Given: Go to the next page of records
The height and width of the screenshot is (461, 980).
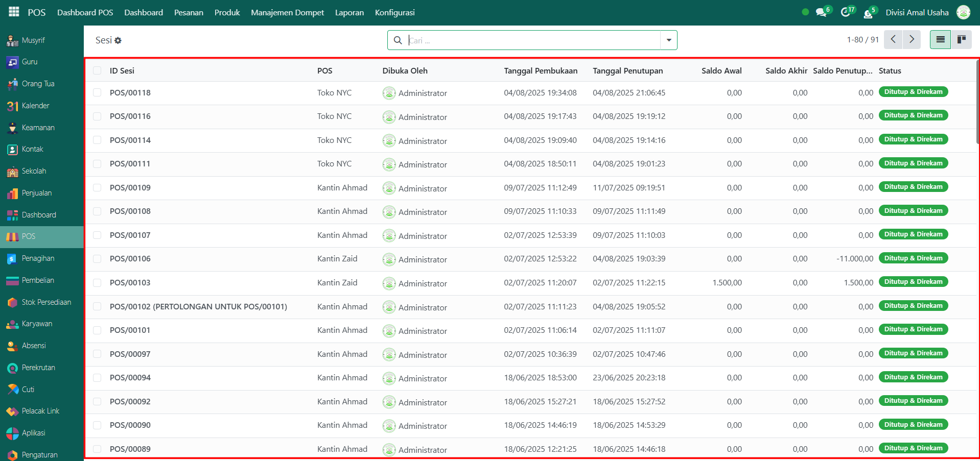Looking at the screenshot, I should pos(912,39).
